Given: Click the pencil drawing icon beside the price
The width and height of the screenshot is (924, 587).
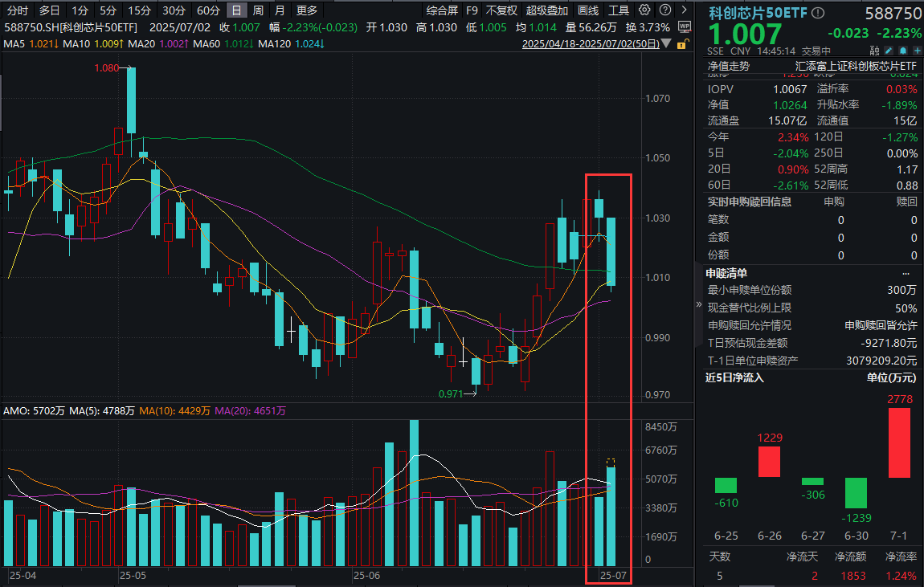Looking at the screenshot, I should click(x=888, y=50).
